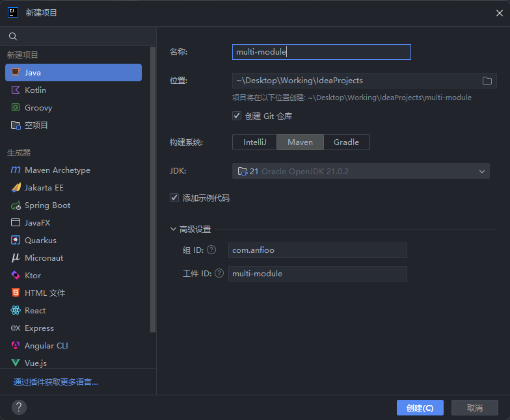510x420 pixels.
Task: Click the 创建(C) button
Action: pos(420,408)
